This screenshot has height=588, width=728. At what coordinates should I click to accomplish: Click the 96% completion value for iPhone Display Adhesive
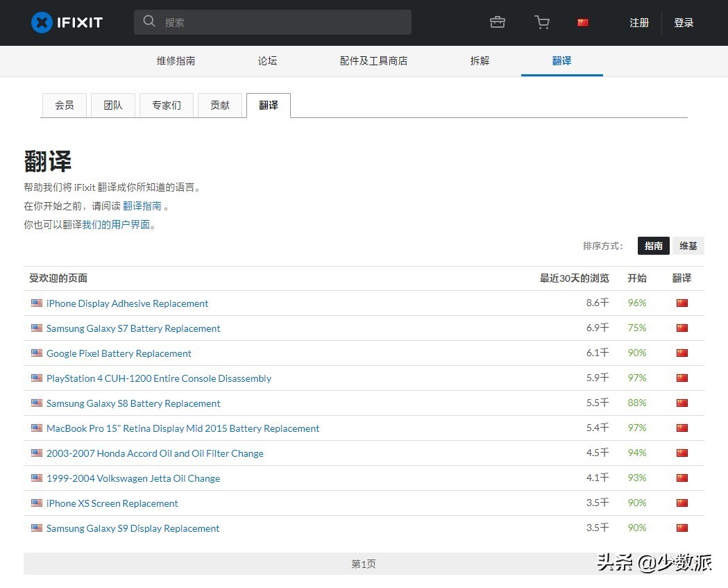point(636,303)
